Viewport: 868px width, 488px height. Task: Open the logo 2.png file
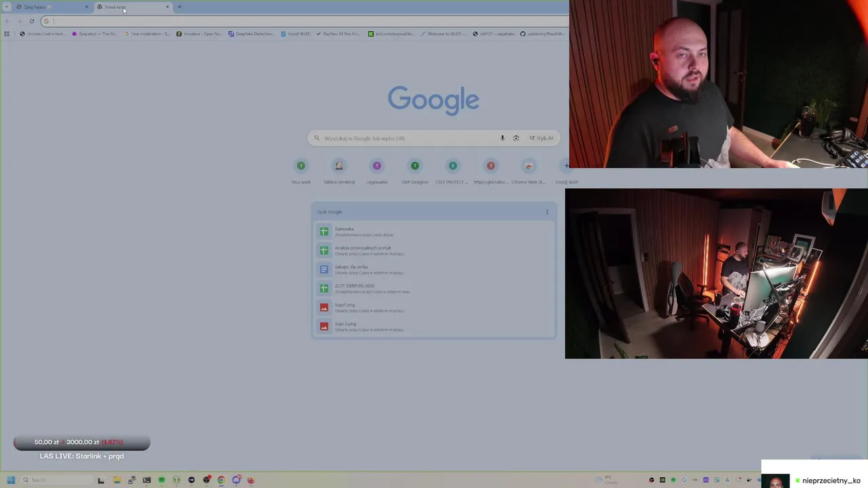pyautogui.click(x=434, y=327)
